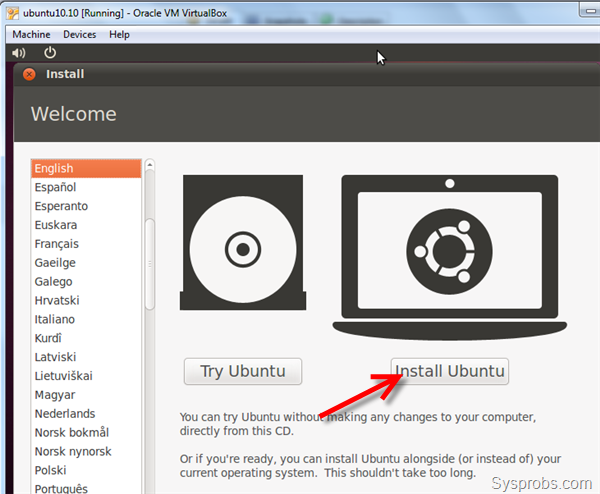
Task: Open the Machine menu
Action: (31, 34)
